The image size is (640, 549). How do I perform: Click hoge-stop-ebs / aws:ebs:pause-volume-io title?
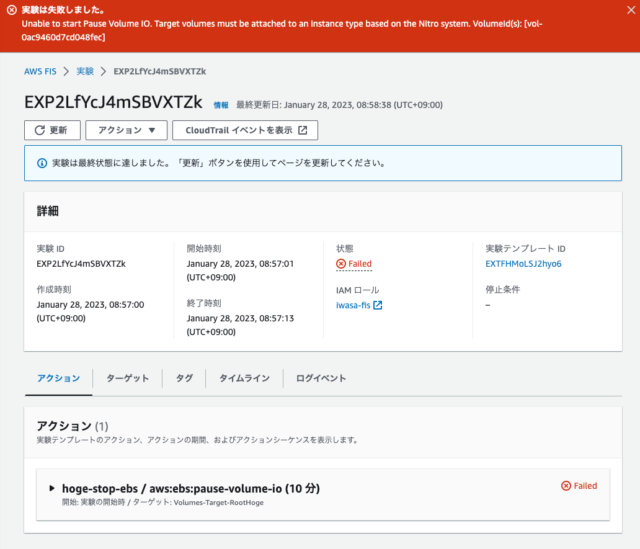point(191,489)
